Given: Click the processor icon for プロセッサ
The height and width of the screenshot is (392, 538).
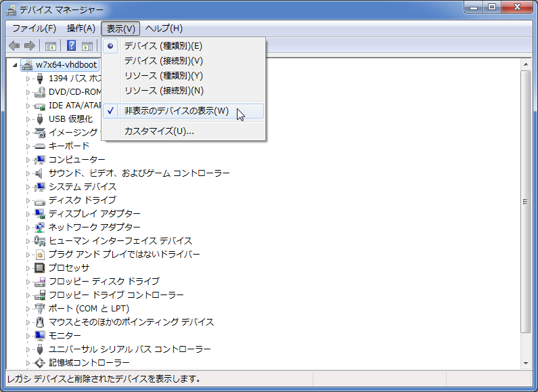Looking at the screenshot, I should tap(39, 268).
